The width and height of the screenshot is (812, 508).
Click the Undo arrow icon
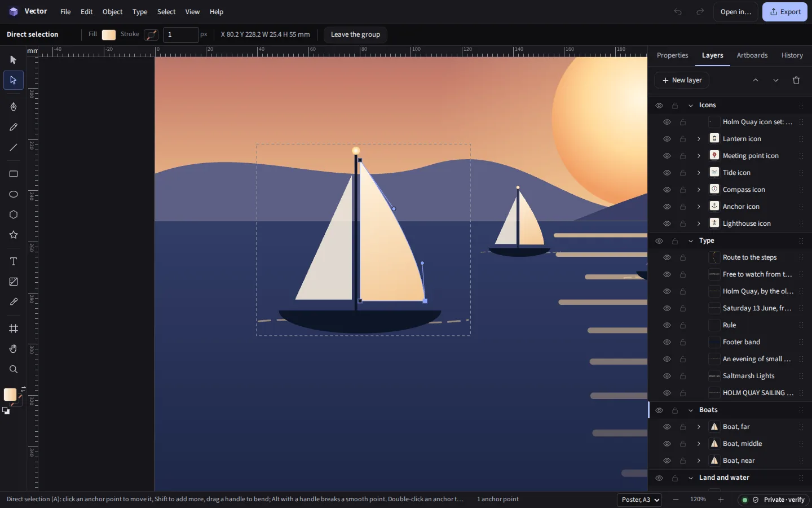(x=678, y=12)
